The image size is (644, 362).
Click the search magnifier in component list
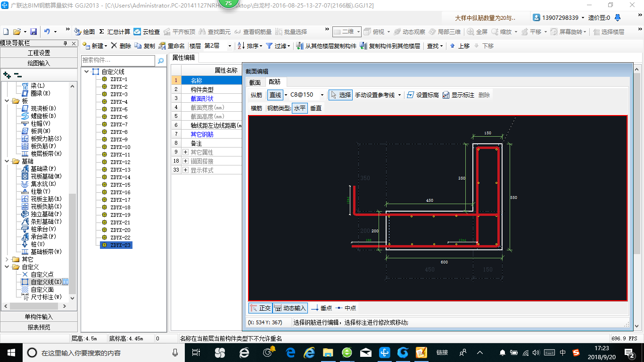pos(161,60)
